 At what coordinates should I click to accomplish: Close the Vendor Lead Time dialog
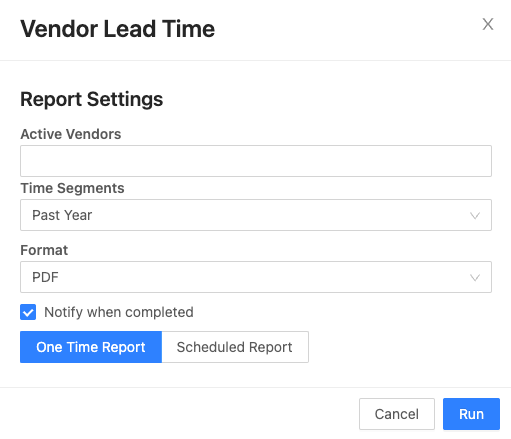pos(488,24)
